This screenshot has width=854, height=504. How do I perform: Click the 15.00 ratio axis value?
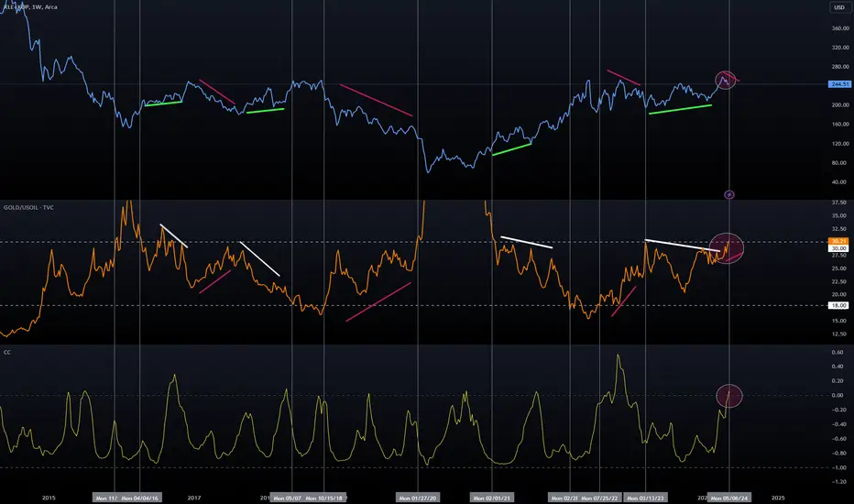click(840, 321)
